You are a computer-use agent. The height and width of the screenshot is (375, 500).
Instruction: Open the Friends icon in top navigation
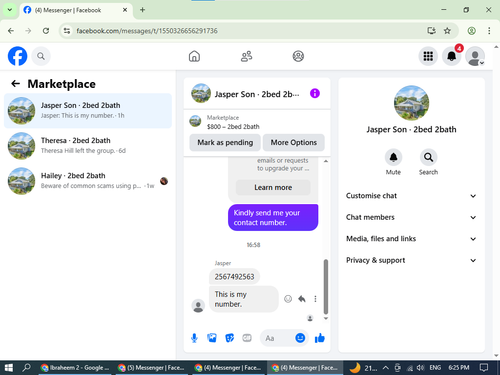point(246,56)
